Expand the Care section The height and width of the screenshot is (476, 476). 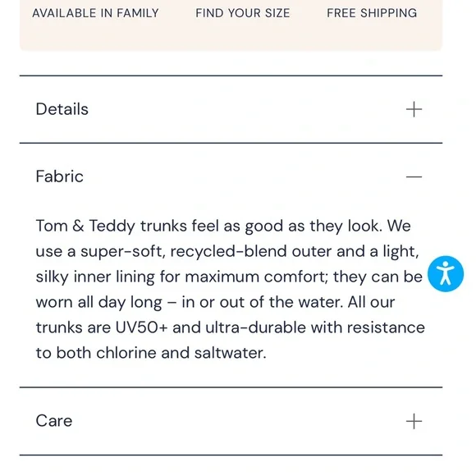231,421
